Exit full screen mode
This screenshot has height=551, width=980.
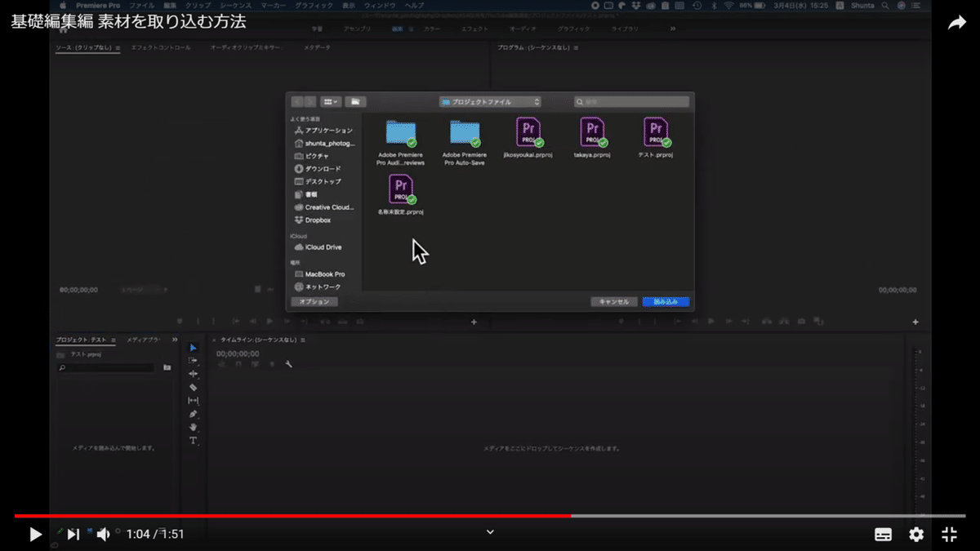pyautogui.click(x=949, y=534)
